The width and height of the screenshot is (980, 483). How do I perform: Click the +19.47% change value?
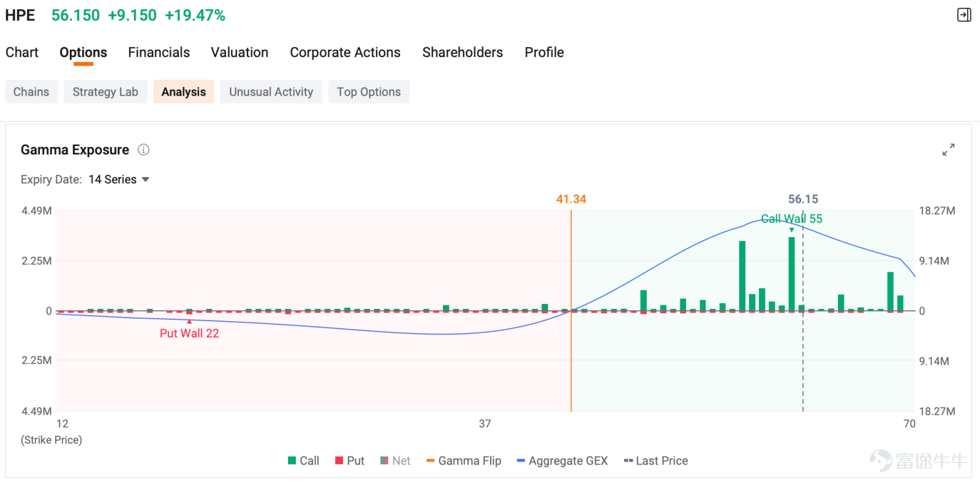[x=195, y=15]
